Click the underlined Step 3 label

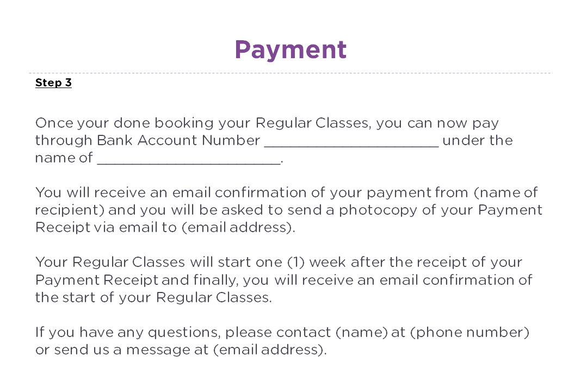53,83
